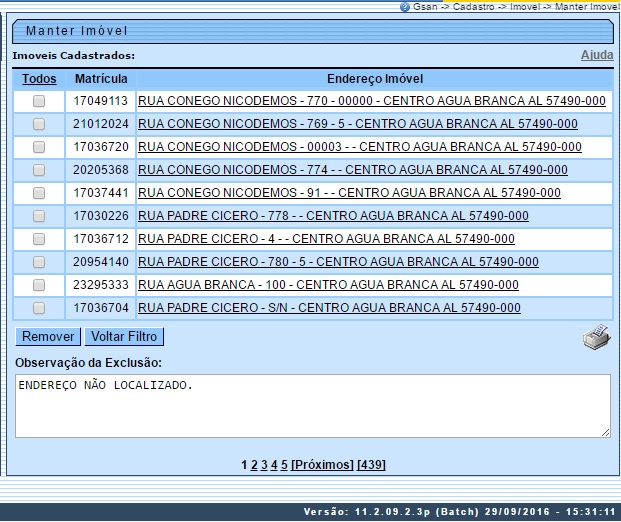Click matrícula number 17037441
This screenshot has height=522, width=621.
tap(101, 193)
